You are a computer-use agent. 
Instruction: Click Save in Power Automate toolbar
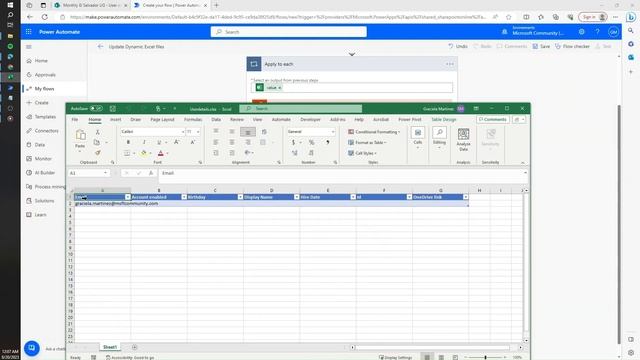point(541,47)
